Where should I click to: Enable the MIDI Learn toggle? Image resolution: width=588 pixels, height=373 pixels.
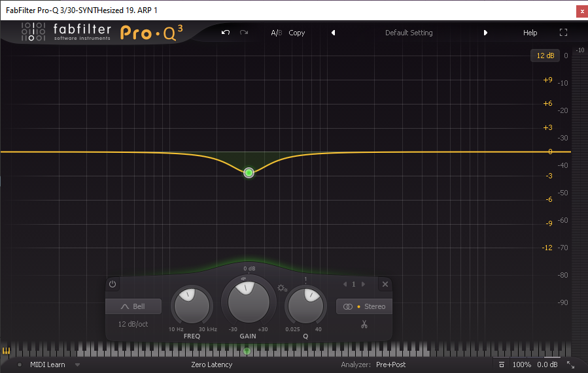pos(47,365)
